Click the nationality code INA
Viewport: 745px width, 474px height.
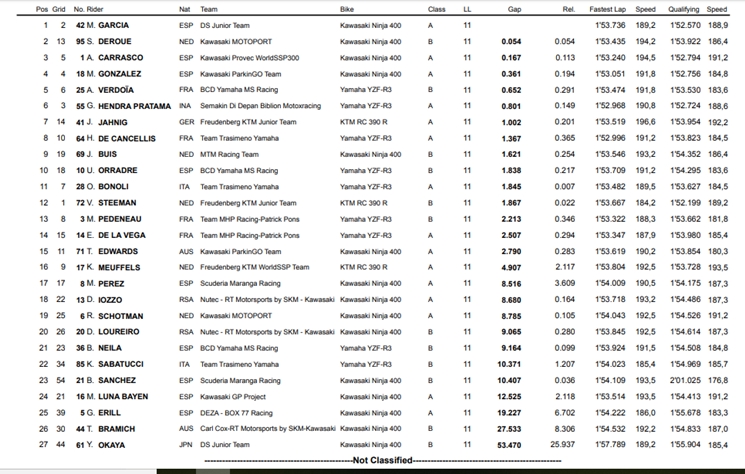(185, 106)
